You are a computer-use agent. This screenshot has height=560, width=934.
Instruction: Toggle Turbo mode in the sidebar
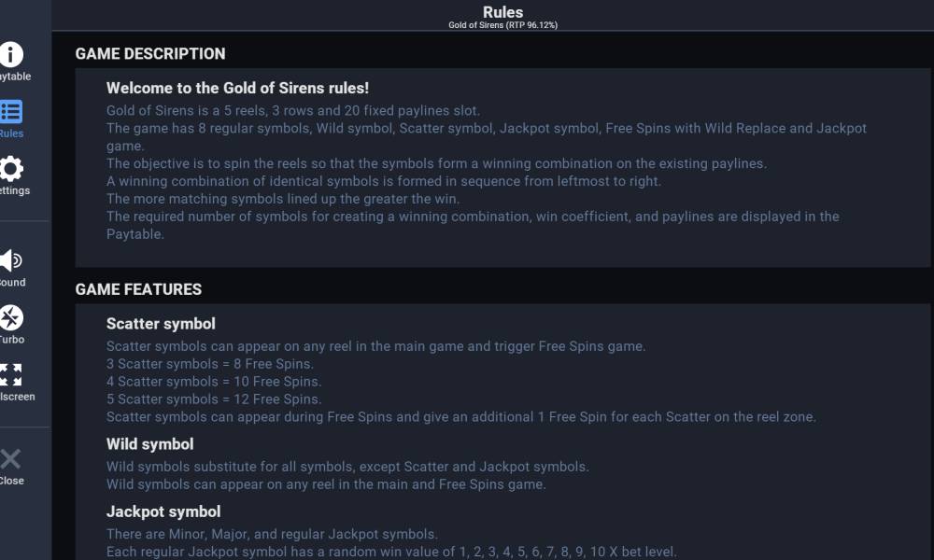[x=11, y=318]
